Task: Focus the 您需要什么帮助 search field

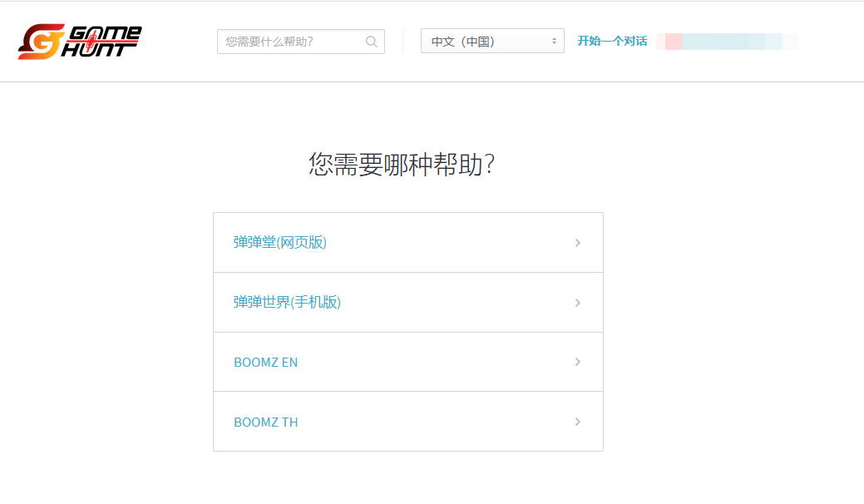Action: tap(301, 42)
